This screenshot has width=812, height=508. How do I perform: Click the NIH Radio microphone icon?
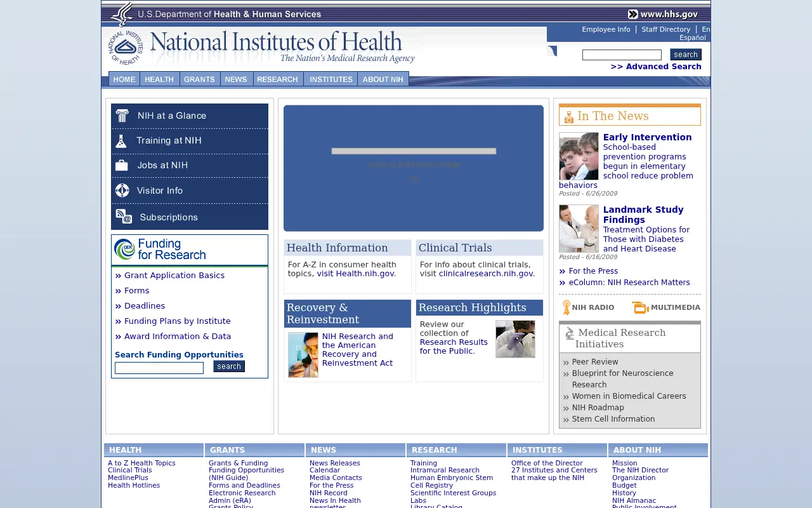click(566, 307)
